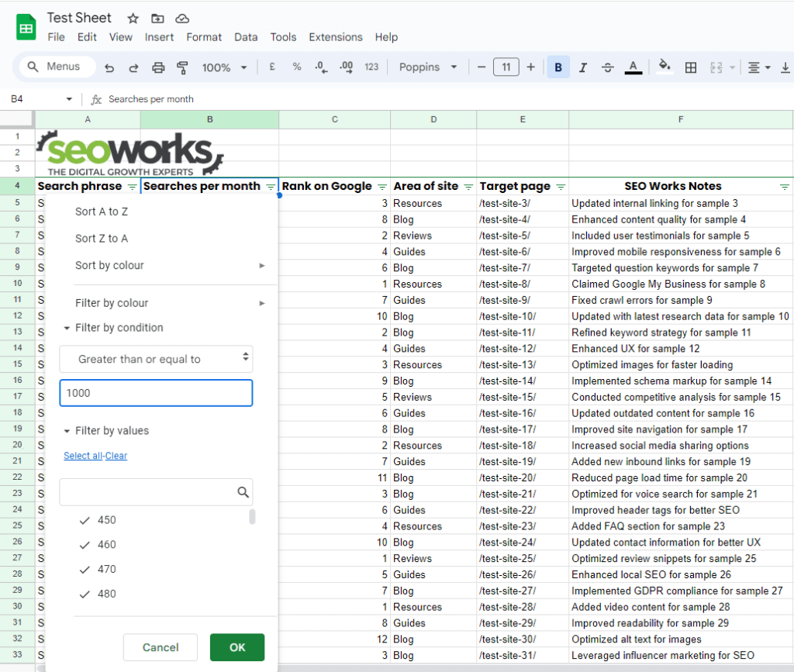Select the paint format tool

(182, 67)
